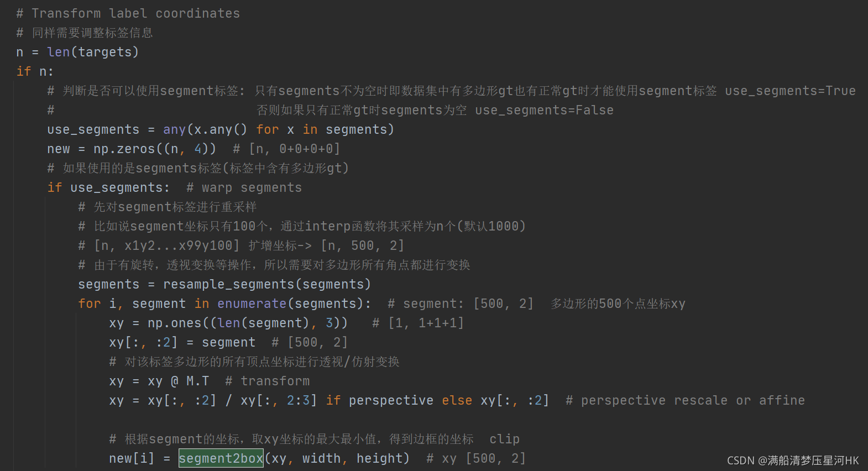
Task: Click the 'if n:' statement
Action: [35, 71]
